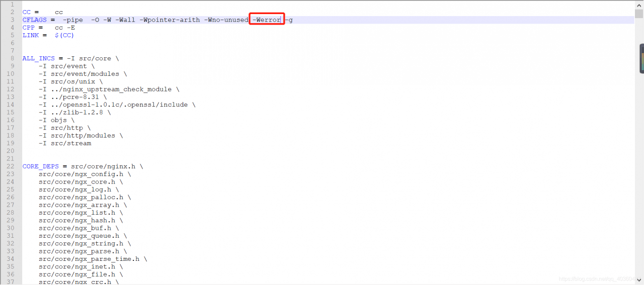
Task: Click 'src/core/nginx.h' on the CORE_DEPS line
Action: (103, 166)
